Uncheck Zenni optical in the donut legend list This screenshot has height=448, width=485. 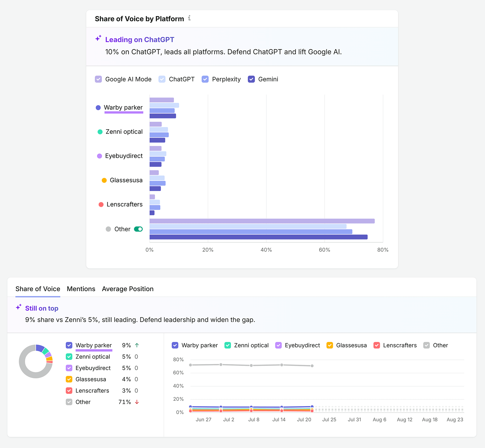(x=69, y=357)
